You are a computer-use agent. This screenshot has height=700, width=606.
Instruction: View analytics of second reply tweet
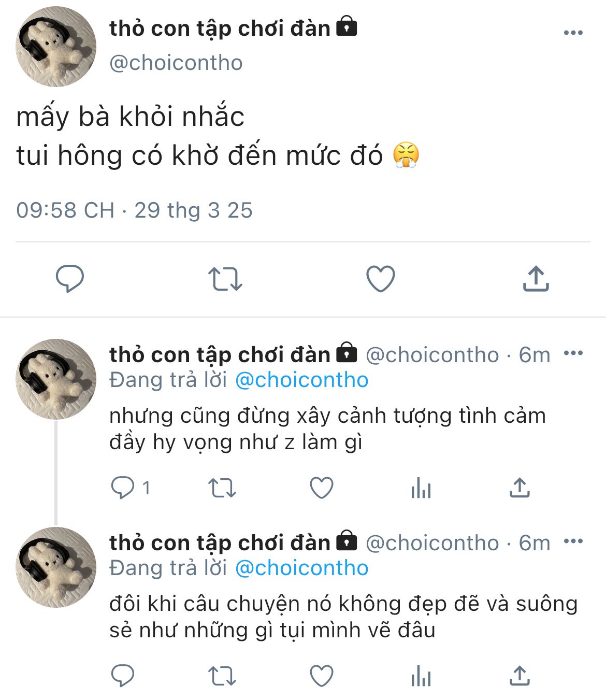coord(421,676)
